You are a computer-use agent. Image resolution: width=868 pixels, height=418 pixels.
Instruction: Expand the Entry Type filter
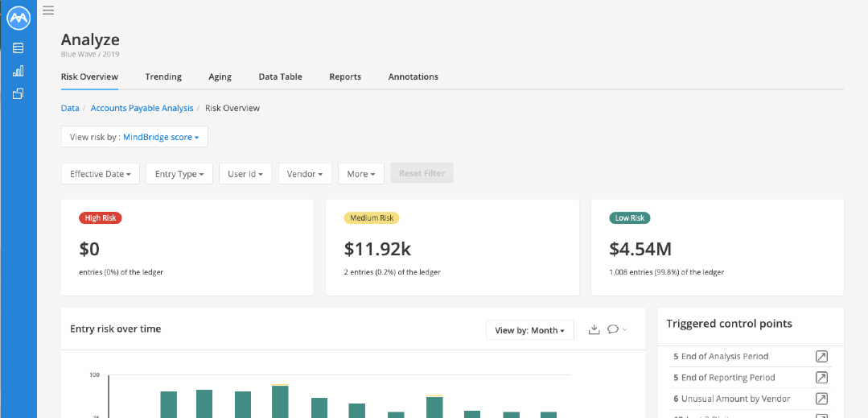point(179,173)
